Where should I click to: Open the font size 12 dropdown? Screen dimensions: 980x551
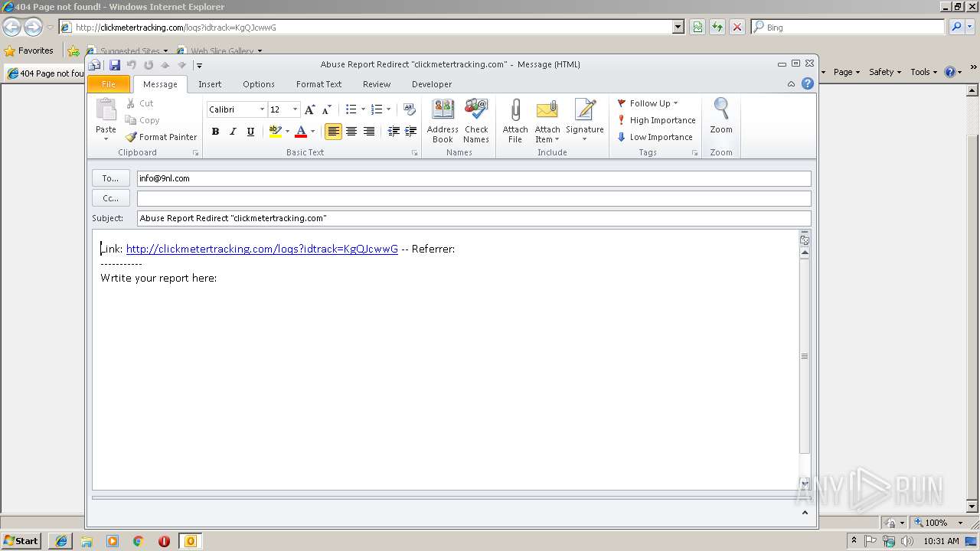coord(295,109)
